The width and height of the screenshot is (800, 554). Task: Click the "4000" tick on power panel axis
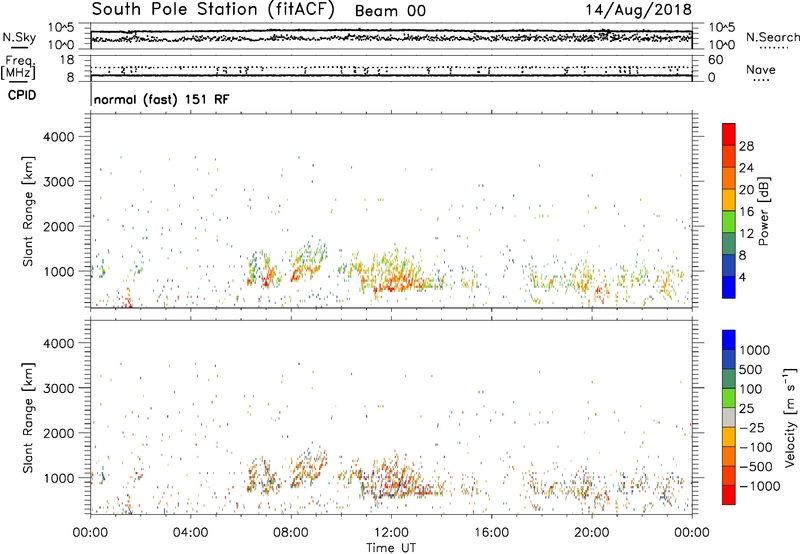click(58, 137)
